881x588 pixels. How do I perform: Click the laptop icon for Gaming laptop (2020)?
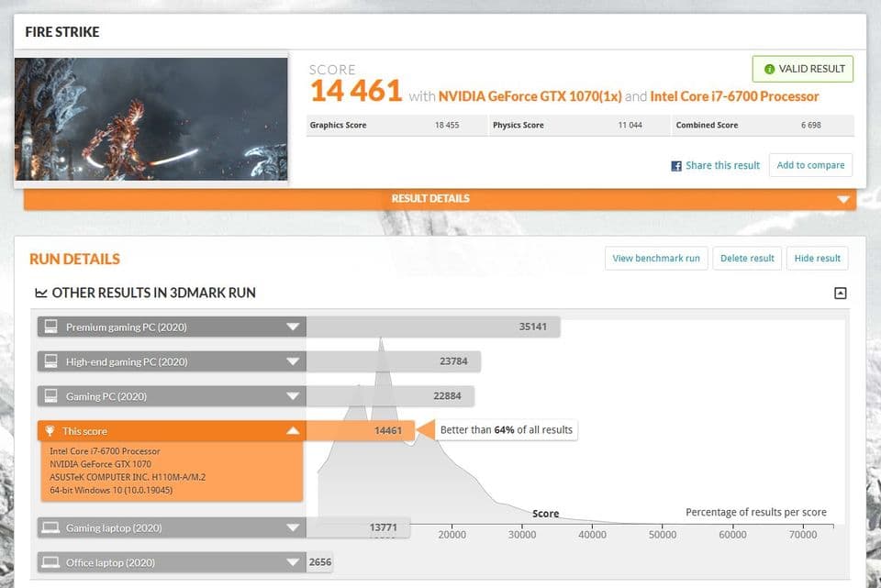tap(51, 527)
